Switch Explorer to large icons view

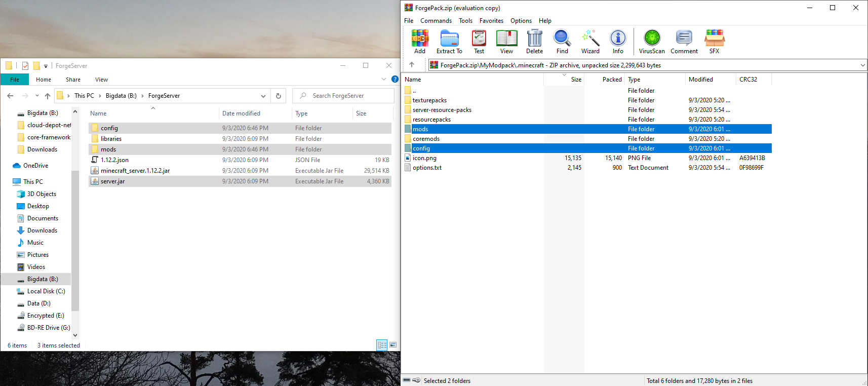point(393,345)
